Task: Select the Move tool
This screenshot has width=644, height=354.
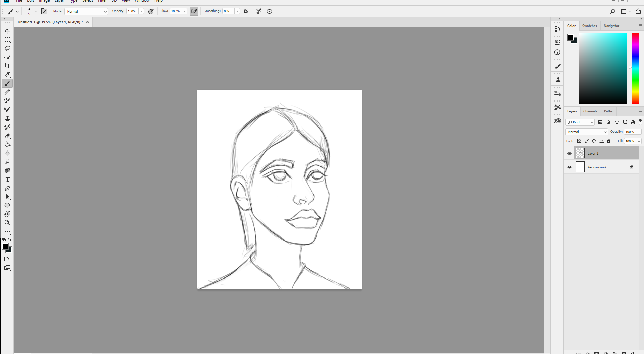Action: [7, 31]
